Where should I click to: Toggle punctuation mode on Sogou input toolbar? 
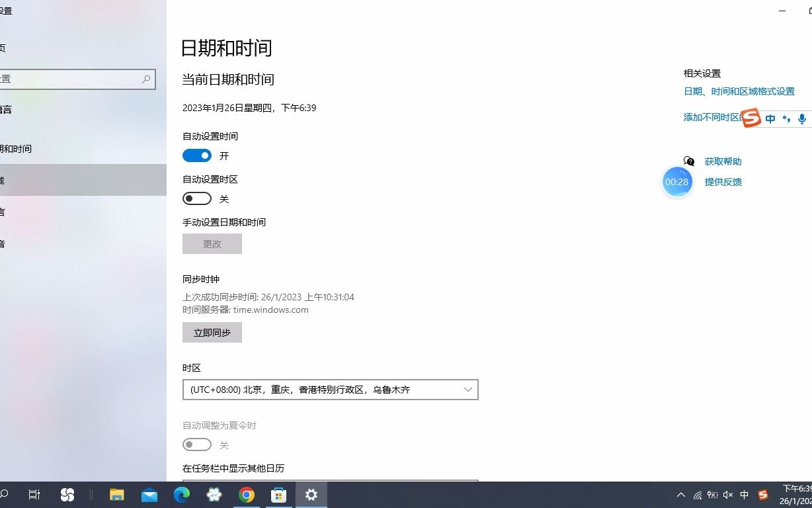(786, 118)
